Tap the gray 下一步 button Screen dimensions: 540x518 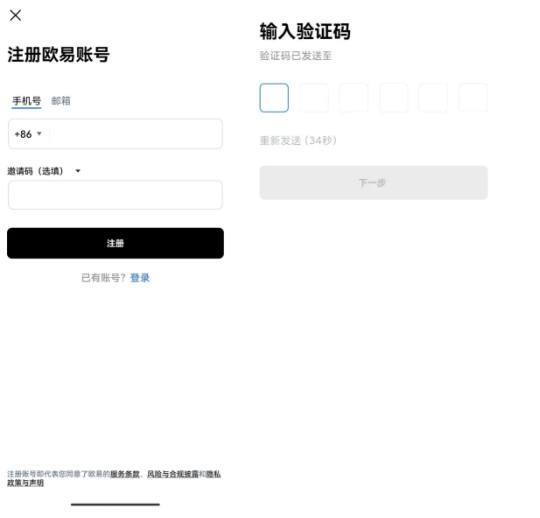(374, 183)
